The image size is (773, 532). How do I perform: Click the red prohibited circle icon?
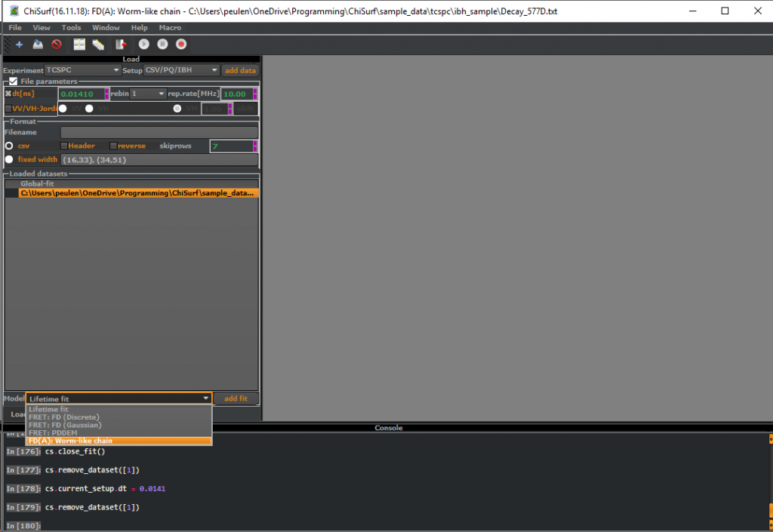57,45
